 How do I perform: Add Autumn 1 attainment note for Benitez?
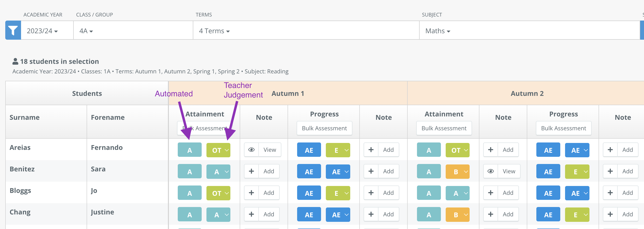coord(261,171)
